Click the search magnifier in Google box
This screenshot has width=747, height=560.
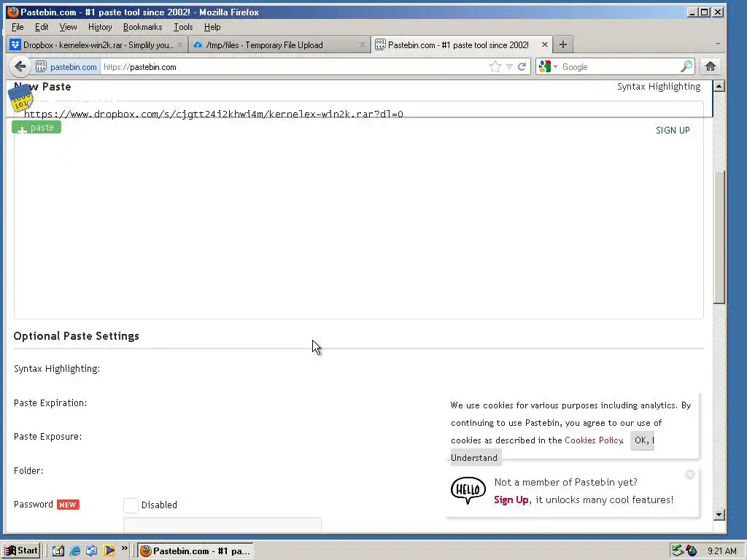[x=686, y=66]
